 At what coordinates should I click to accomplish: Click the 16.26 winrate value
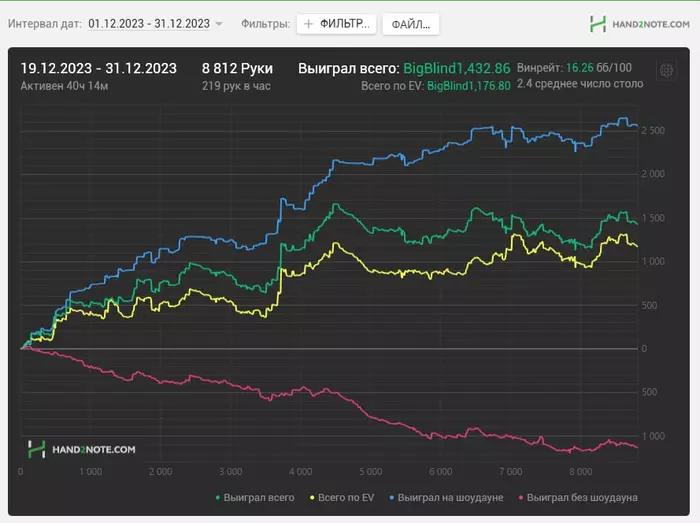pos(579,68)
